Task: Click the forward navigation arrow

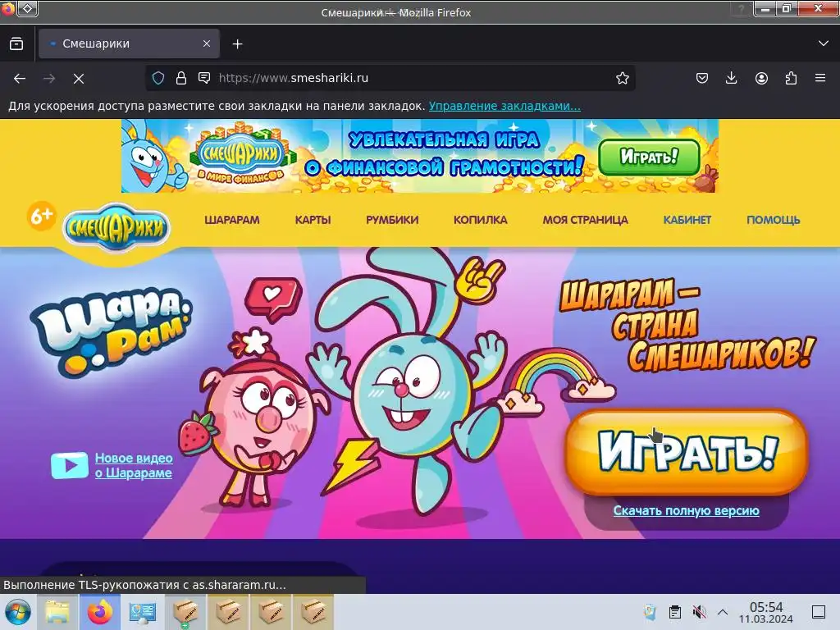Action: (x=49, y=79)
